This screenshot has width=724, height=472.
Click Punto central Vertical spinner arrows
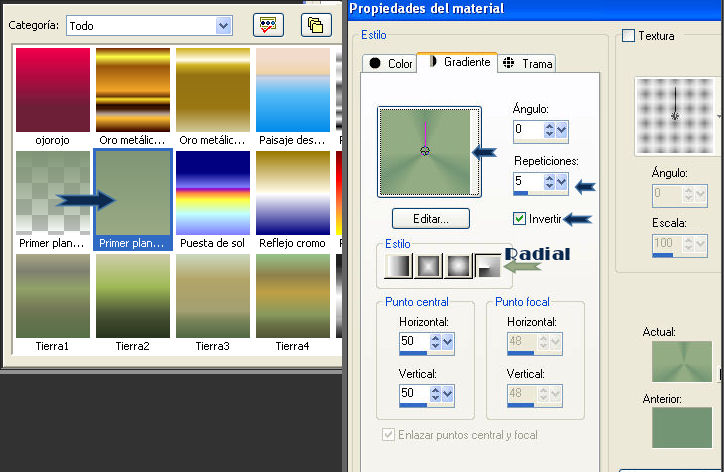click(x=435, y=394)
